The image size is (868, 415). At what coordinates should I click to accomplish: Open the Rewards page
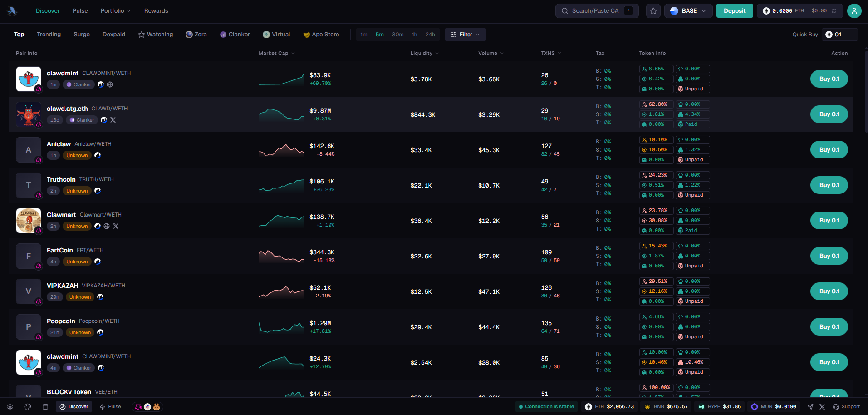tap(156, 11)
